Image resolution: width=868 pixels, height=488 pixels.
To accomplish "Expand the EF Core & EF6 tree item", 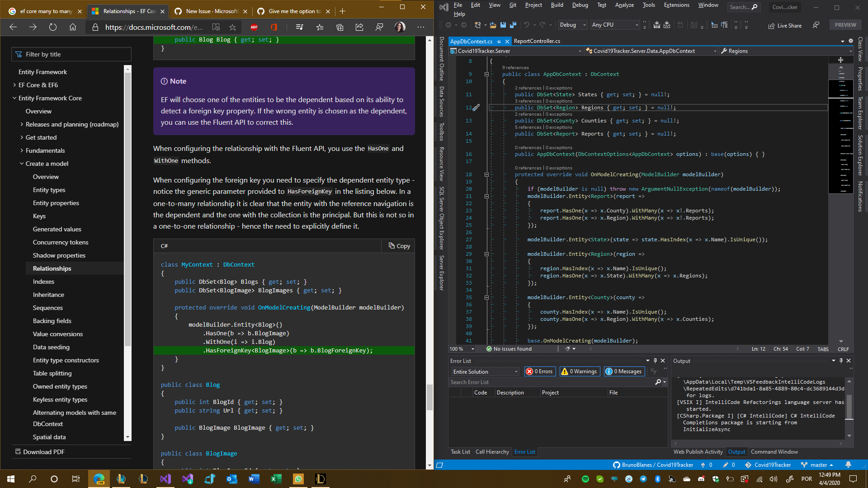I will [x=14, y=85].
